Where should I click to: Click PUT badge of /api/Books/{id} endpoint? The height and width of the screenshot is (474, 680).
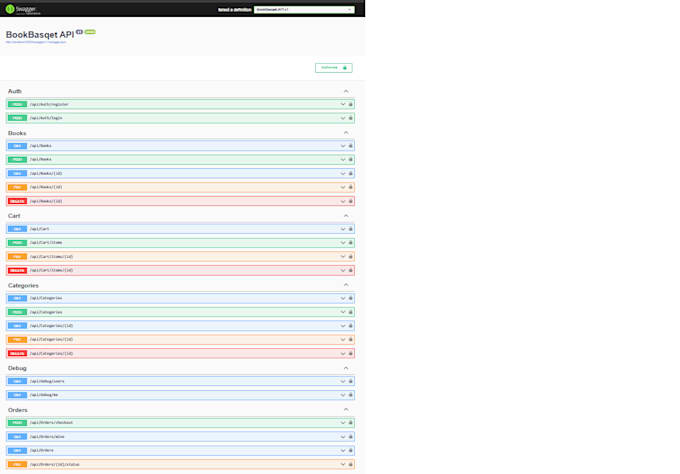pyautogui.click(x=17, y=187)
